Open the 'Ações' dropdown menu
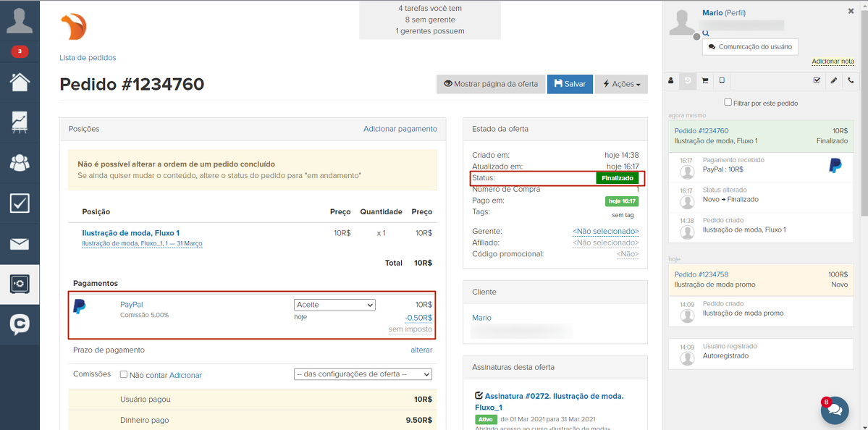The height and width of the screenshot is (430, 868). pyautogui.click(x=621, y=84)
